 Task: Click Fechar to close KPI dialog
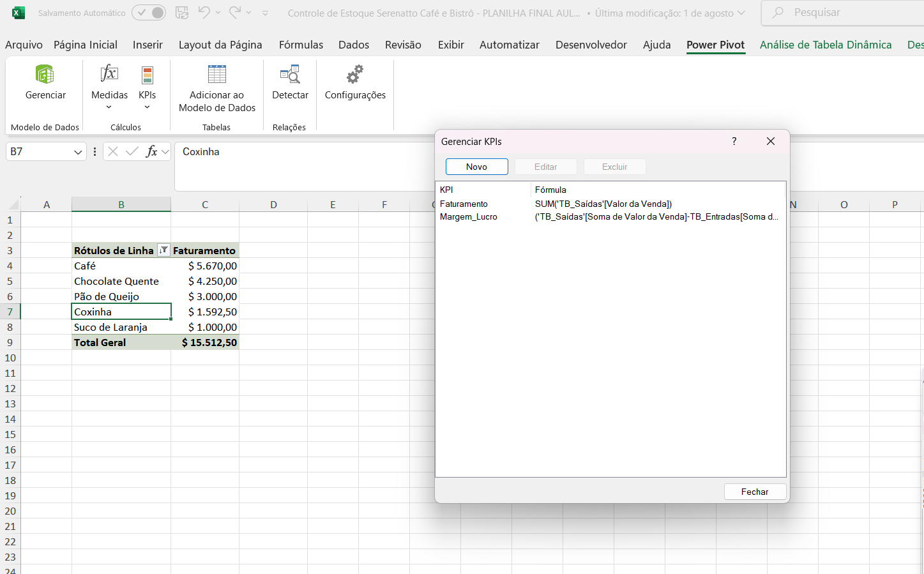click(755, 492)
